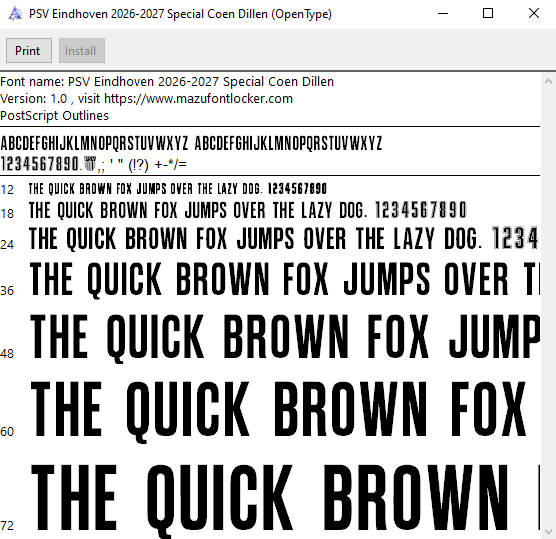Image resolution: width=556 pixels, height=539 pixels.
Task: Click the 24 point size label
Action: click(7, 244)
